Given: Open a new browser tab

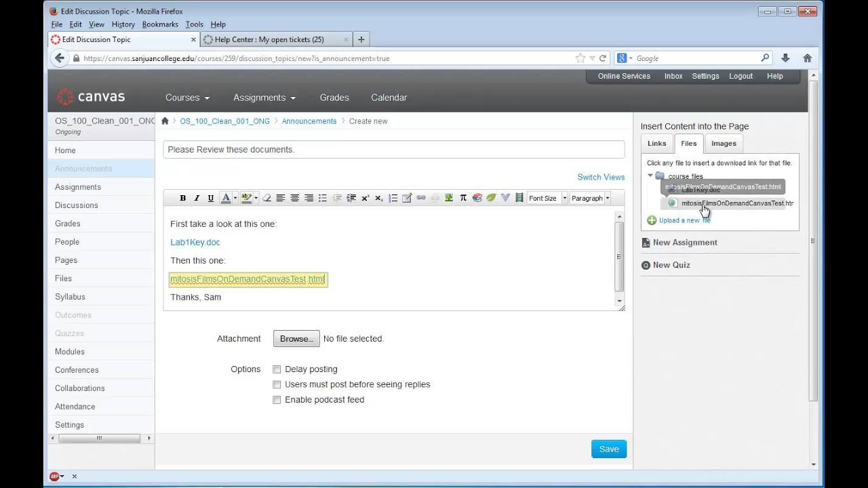Looking at the screenshot, I should tap(361, 39).
